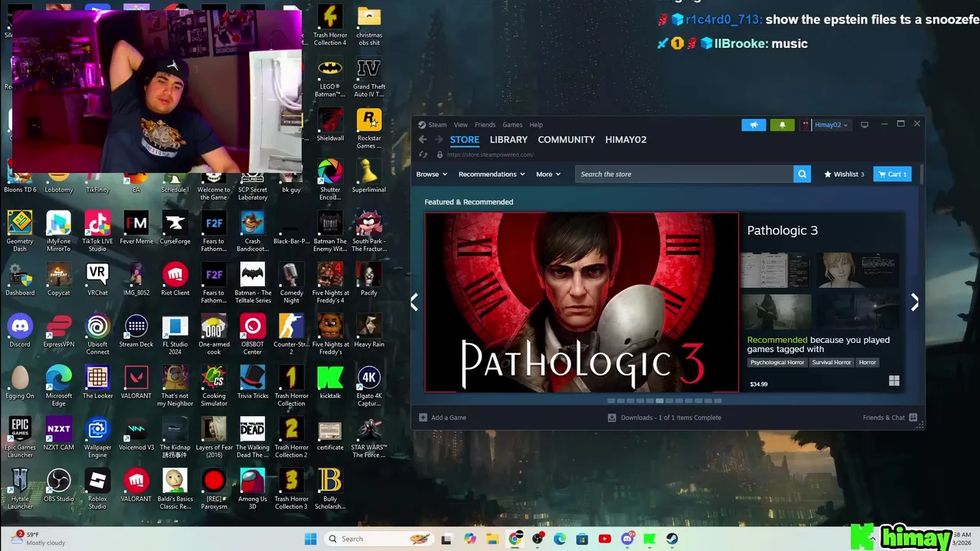Open Bully Scholarship desktop icon

330,489
